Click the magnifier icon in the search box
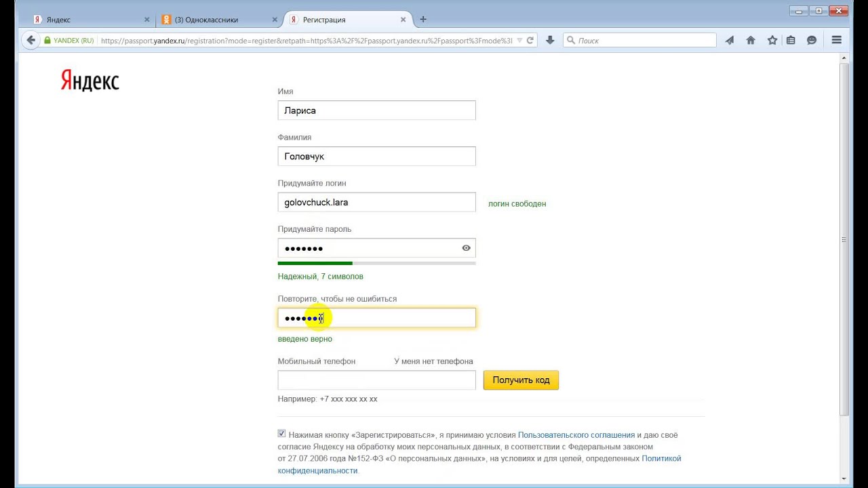 point(571,41)
